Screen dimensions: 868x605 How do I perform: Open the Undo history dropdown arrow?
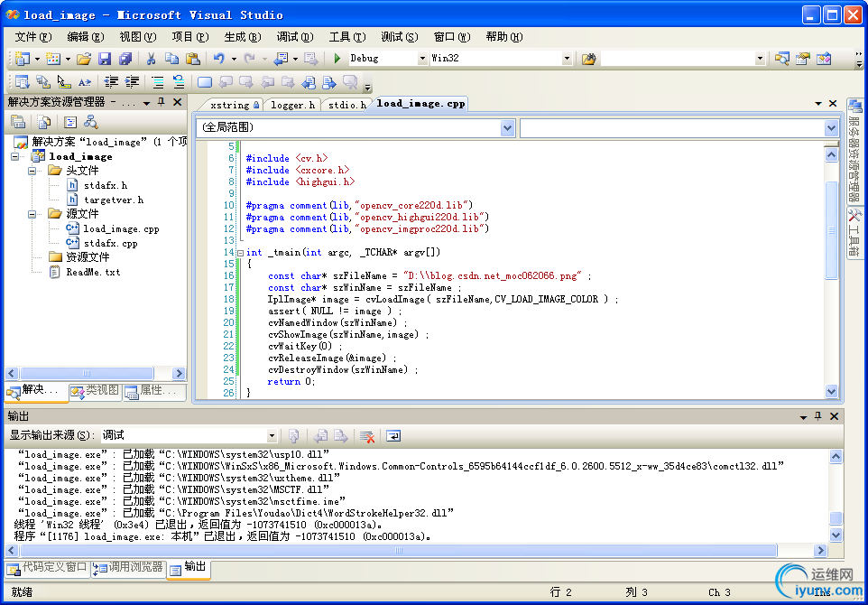click(235, 58)
